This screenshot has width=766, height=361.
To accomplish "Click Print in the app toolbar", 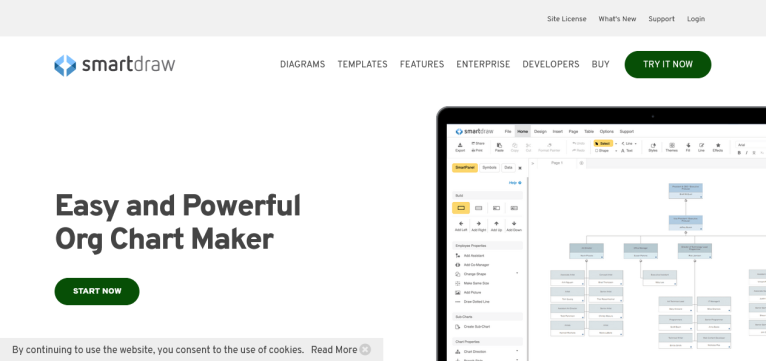I will pos(477,150).
